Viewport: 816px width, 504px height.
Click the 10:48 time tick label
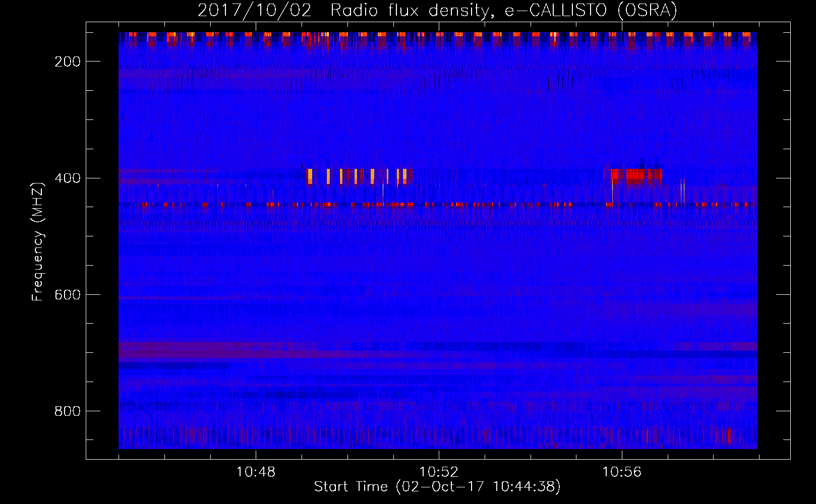click(x=256, y=472)
